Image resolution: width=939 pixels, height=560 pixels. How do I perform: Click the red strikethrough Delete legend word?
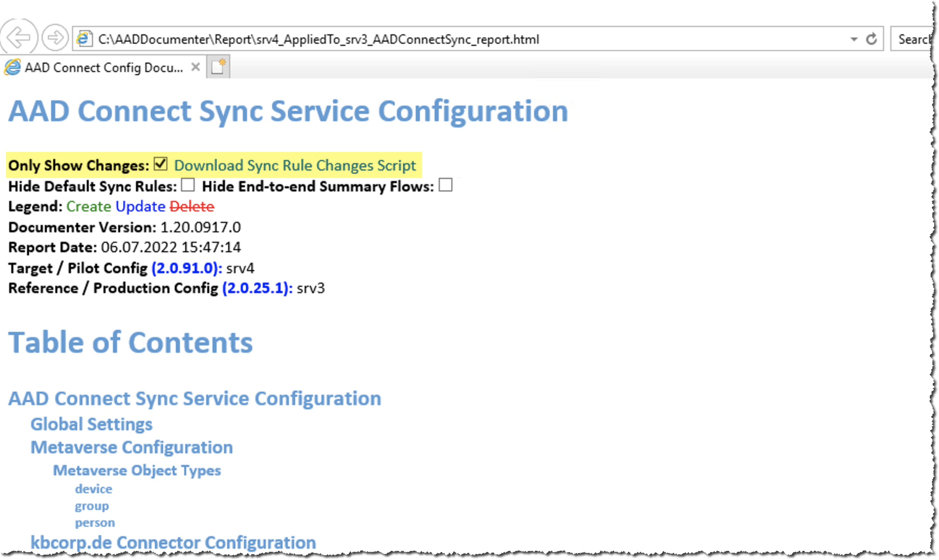(192, 206)
